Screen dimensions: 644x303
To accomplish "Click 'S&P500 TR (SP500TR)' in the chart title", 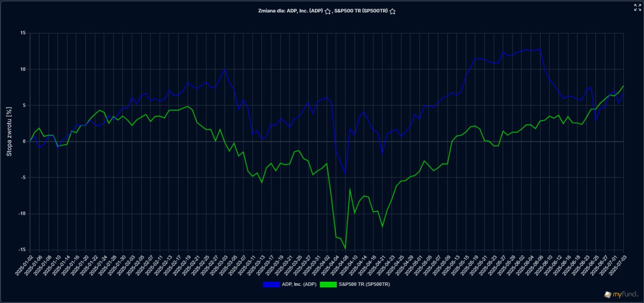I will click(x=361, y=11).
